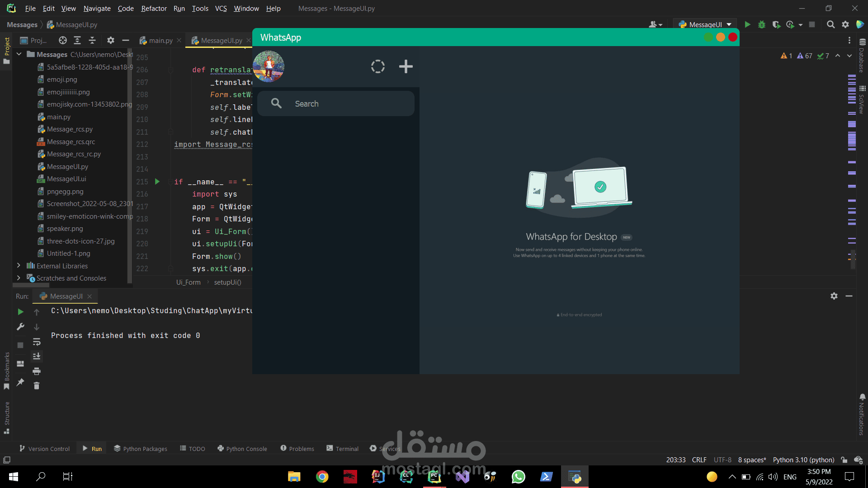
Task: Click the 67 weak warnings indicator
Action: pyautogui.click(x=805, y=56)
